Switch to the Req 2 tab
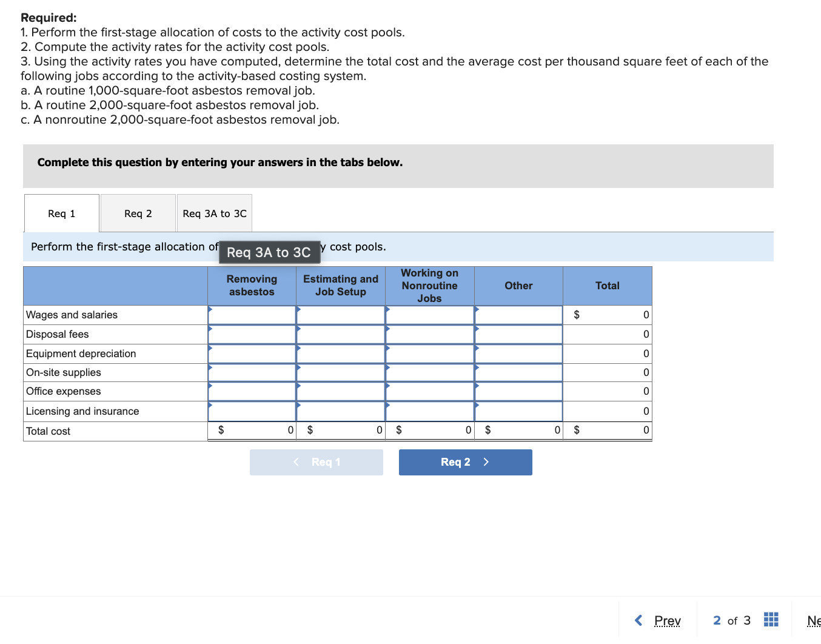This screenshot has width=821, height=644. point(138,213)
